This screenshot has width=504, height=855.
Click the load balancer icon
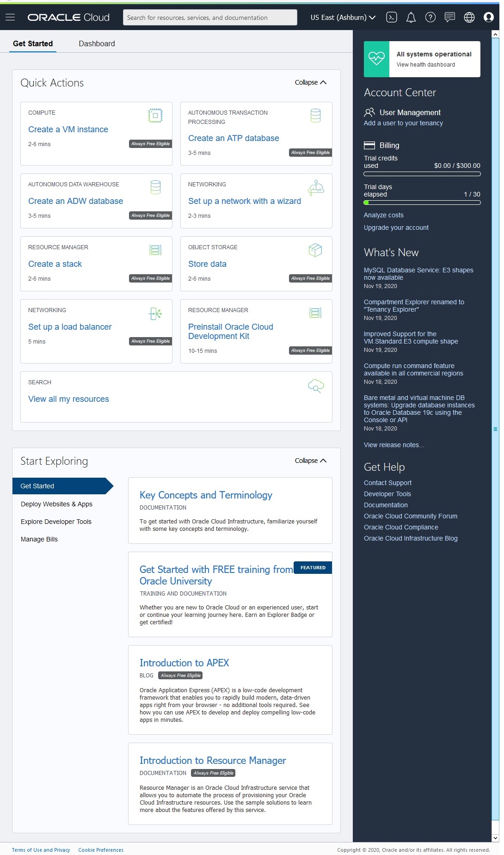(x=155, y=314)
